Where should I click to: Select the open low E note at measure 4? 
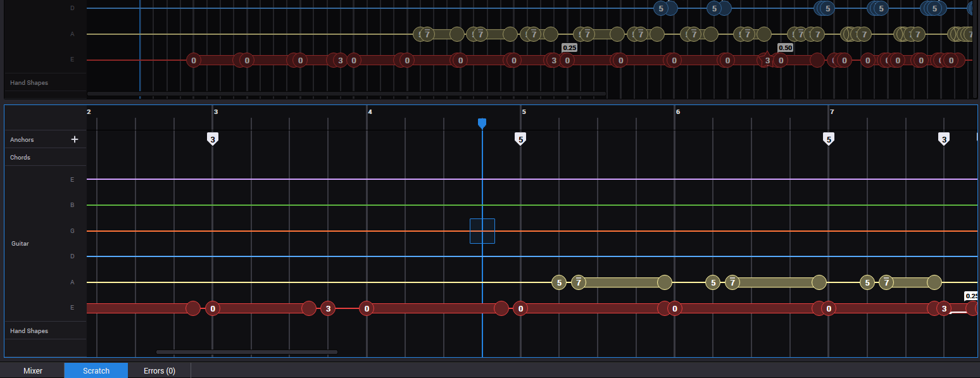(x=366, y=308)
